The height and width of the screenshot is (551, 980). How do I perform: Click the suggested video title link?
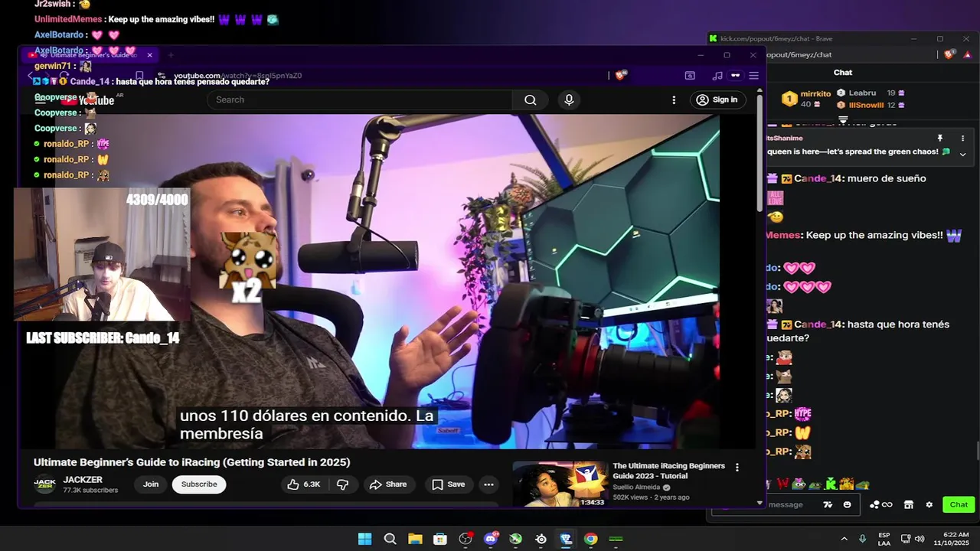668,471
